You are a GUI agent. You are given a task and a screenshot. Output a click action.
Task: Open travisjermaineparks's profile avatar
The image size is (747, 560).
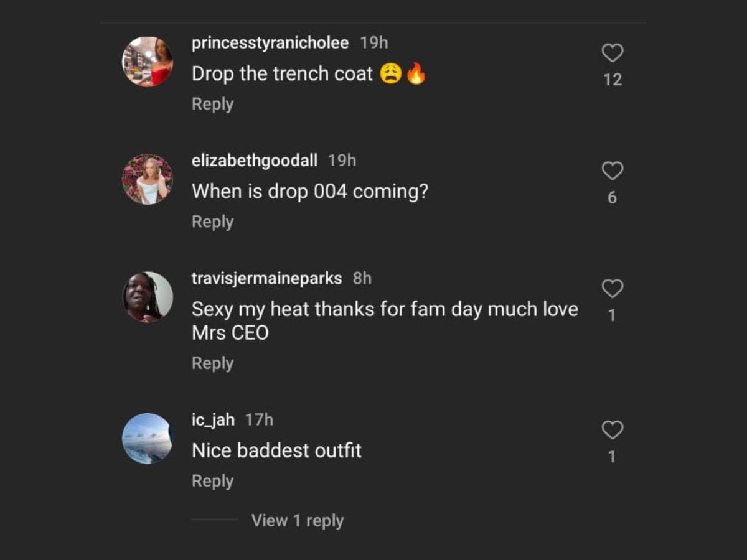(148, 297)
